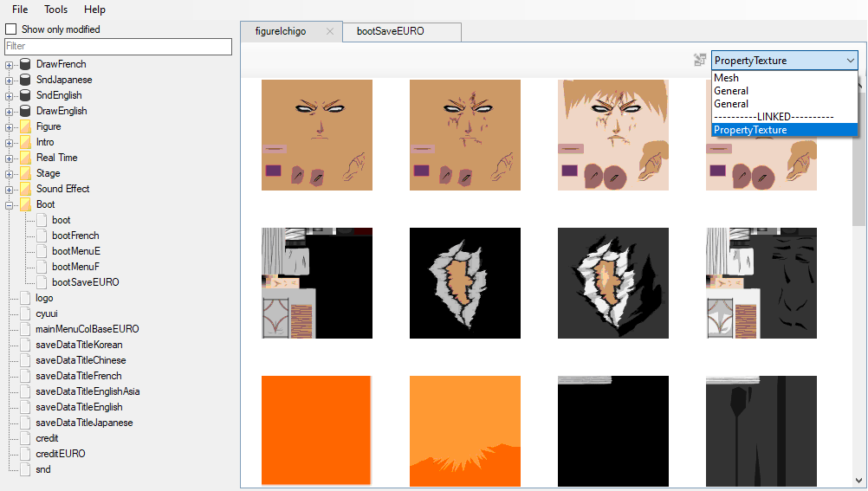Select torn cloth on gray background thumbnail
This screenshot has width=868, height=491.
click(612, 283)
